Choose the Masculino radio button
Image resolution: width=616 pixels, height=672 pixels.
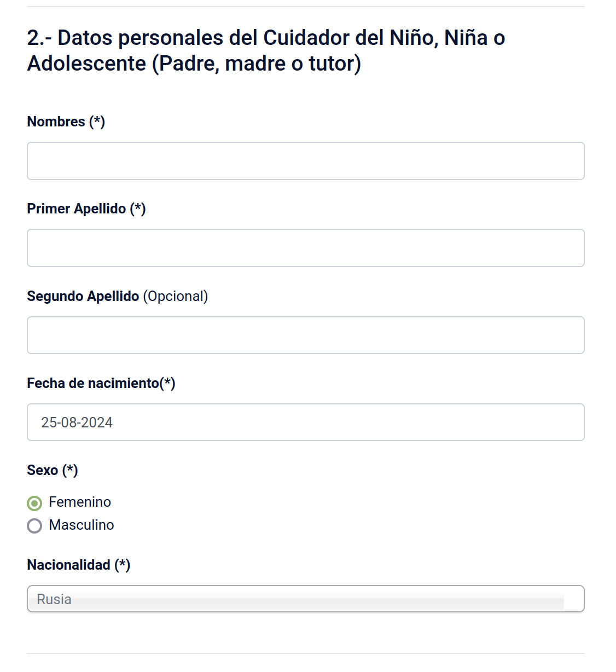(34, 526)
